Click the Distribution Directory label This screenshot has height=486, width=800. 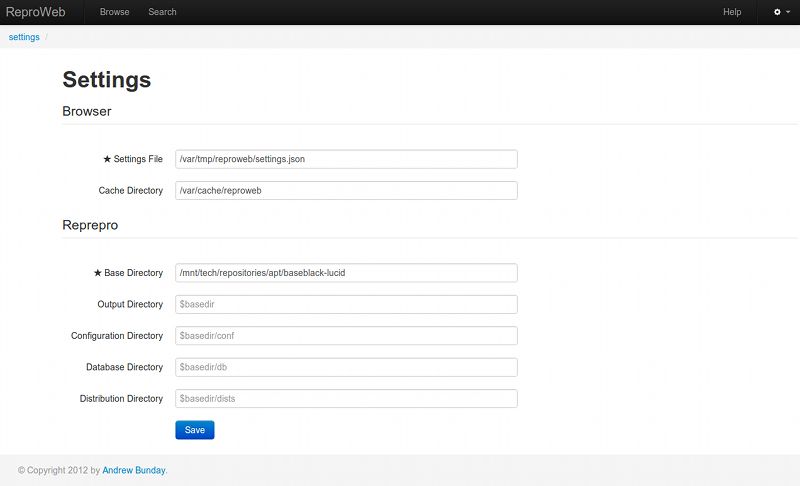121,399
